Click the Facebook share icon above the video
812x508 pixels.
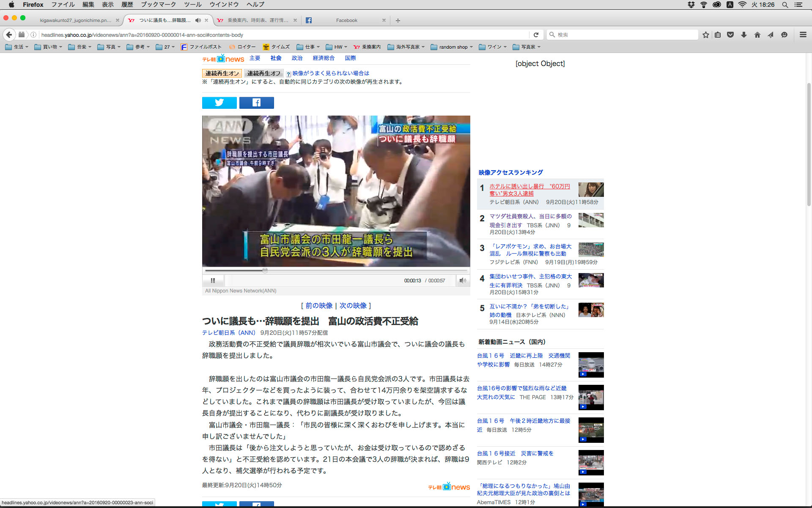(256, 103)
